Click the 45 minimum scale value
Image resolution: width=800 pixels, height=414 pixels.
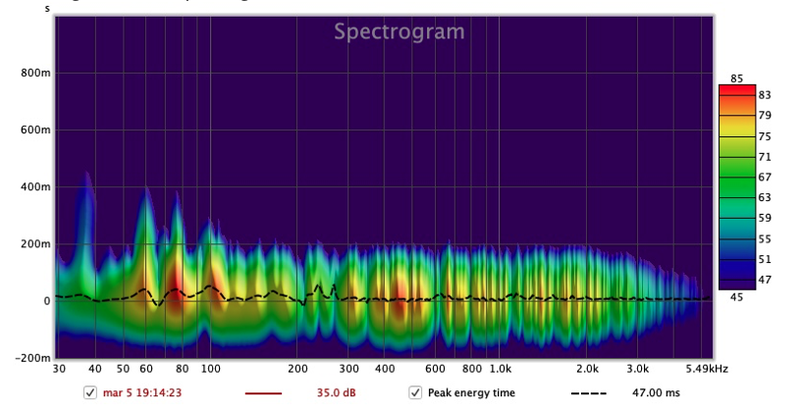click(736, 297)
